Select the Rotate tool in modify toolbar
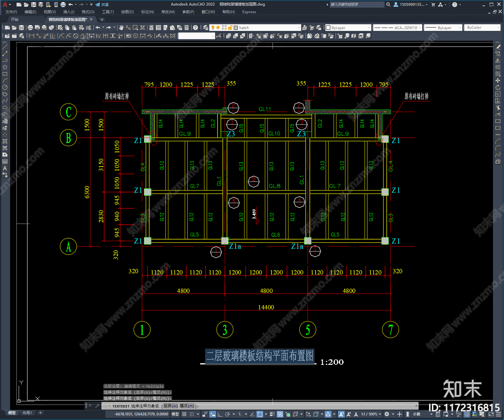504x420 pixels. (x=498, y=87)
